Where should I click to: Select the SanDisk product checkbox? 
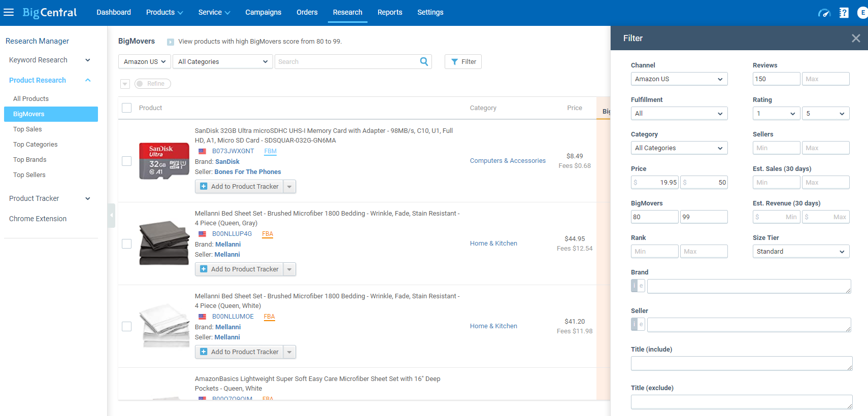pyautogui.click(x=127, y=161)
